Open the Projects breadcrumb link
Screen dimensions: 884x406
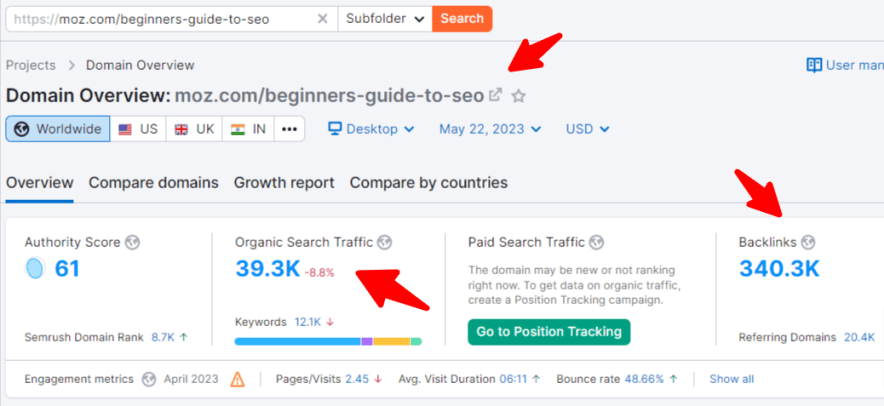pos(31,65)
